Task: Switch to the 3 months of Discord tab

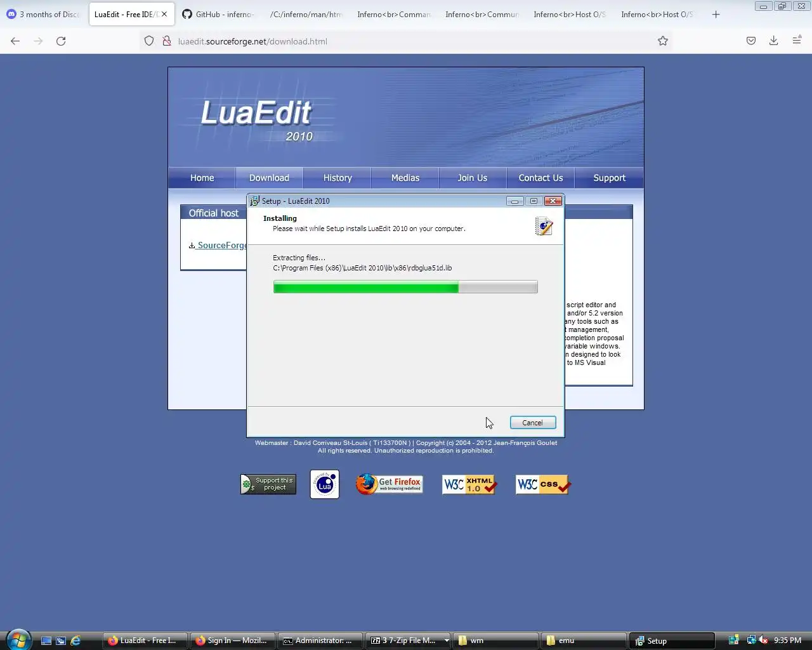Action: (x=44, y=14)
